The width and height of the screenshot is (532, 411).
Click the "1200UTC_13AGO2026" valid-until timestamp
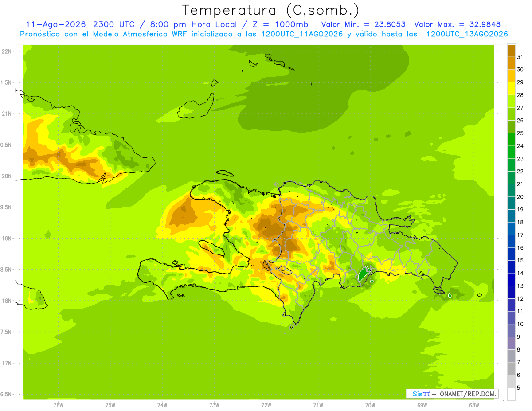pyautogui.click(x=467, y=34)
